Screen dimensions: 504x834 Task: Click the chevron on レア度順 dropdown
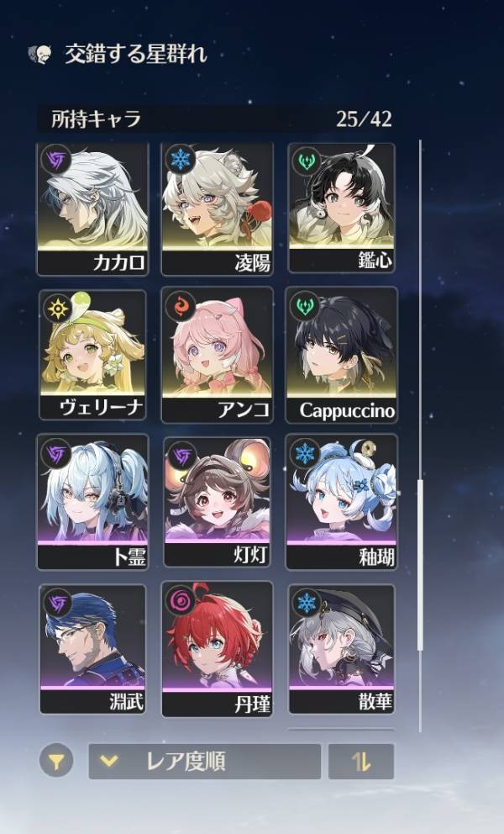(109, 761)
